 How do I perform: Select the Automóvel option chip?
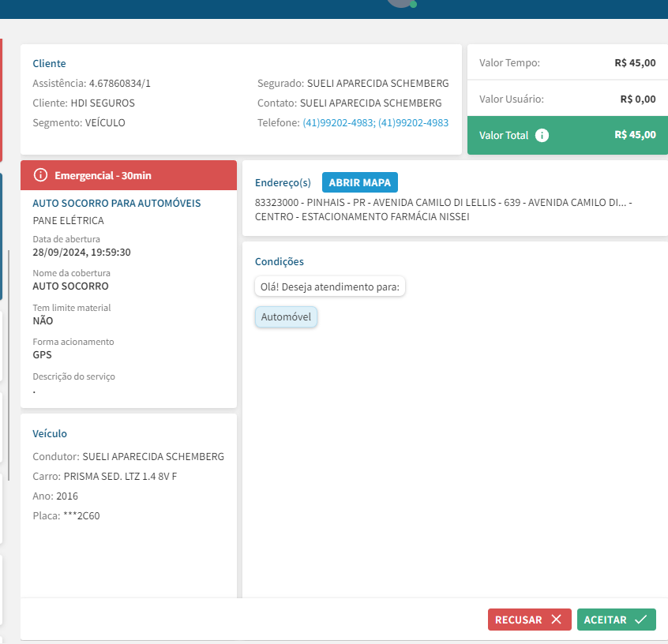286,317
